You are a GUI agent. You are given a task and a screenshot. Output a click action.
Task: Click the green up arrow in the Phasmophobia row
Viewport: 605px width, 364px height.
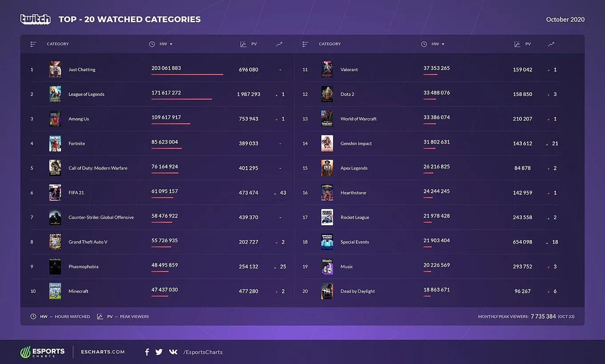pyautogui.click(x=275, y=267)
